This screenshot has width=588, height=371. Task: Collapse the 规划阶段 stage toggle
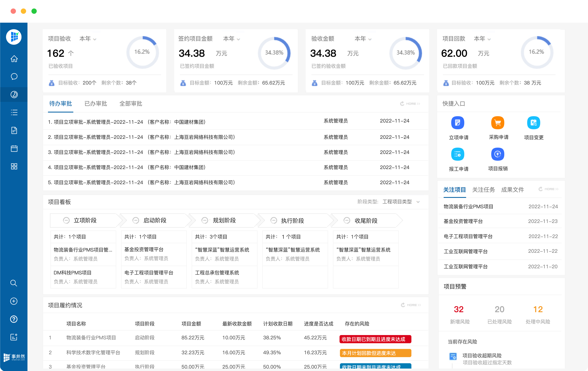pos(205,220)
